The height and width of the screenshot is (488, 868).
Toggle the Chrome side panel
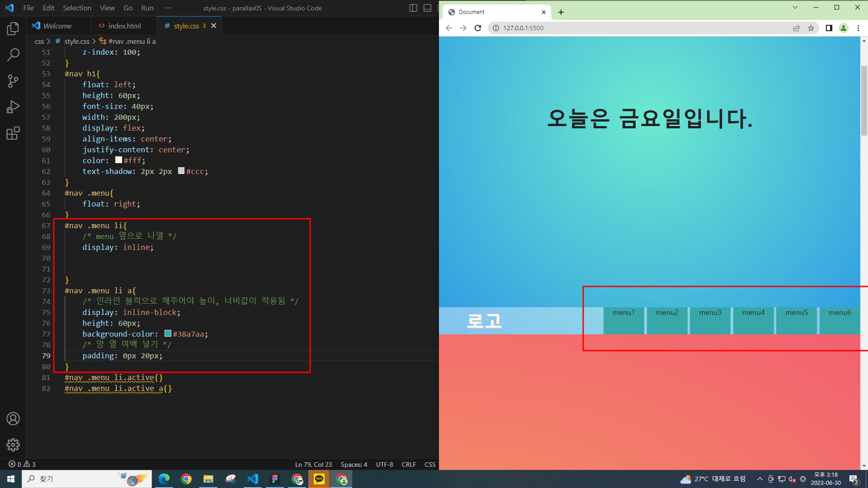tap(829, 28)
